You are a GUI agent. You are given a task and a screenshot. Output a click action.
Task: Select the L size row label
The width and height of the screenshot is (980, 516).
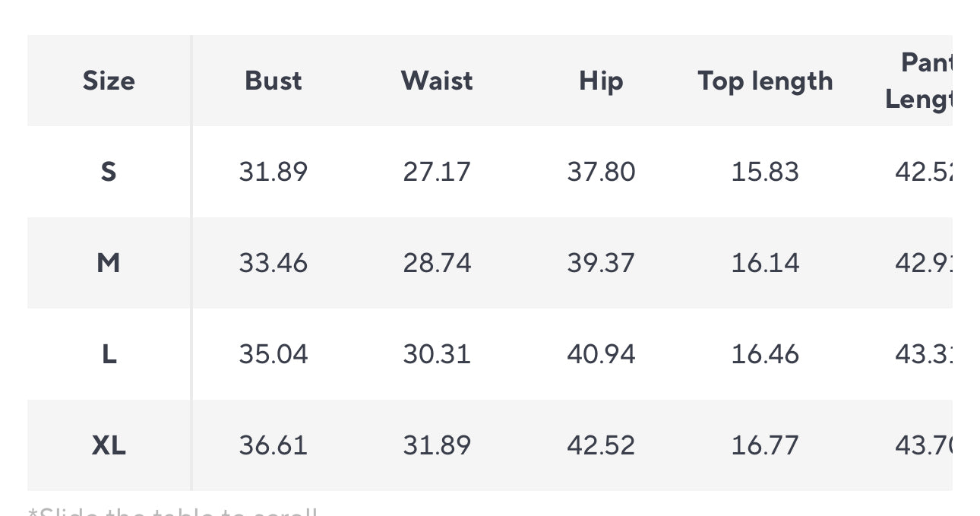click(x=109, y=354)
